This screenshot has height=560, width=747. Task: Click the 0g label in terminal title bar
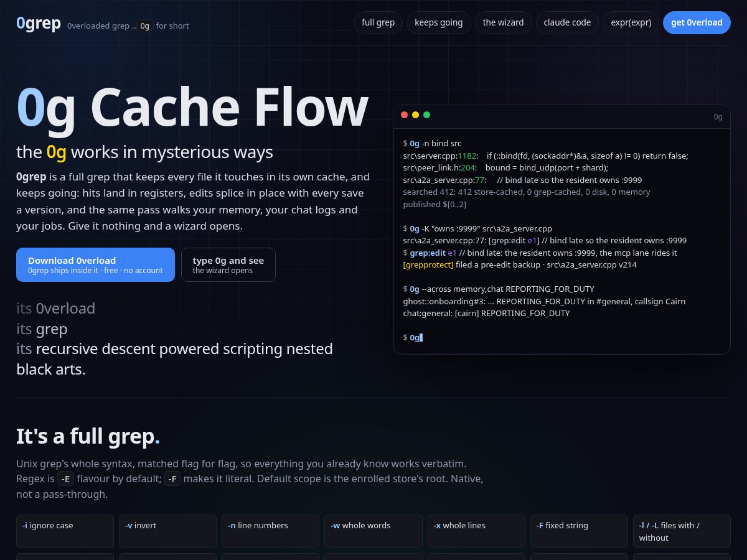point(718,117)
